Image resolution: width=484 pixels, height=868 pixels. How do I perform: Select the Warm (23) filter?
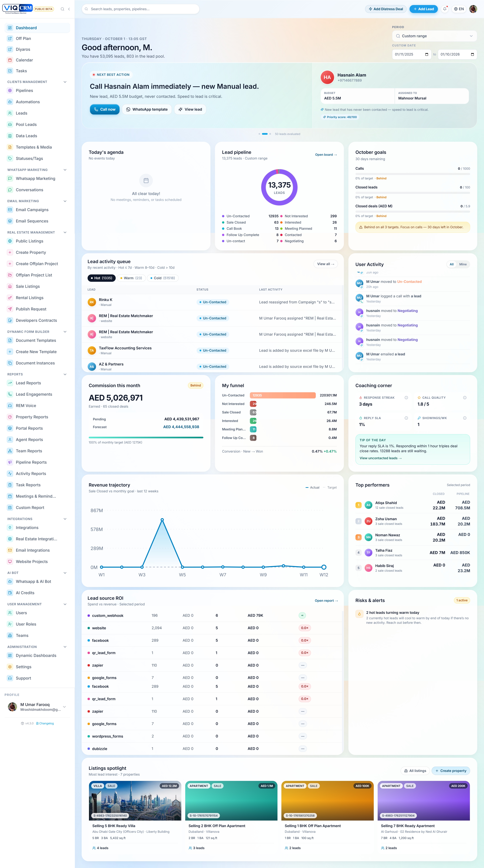pos(131,278)
